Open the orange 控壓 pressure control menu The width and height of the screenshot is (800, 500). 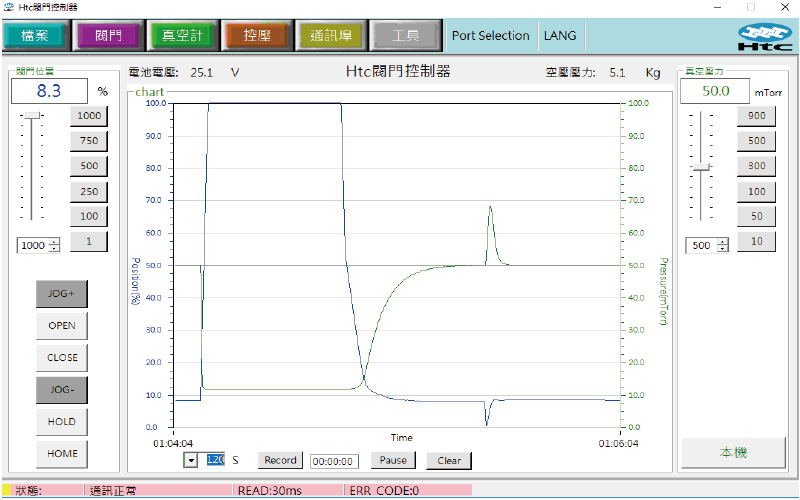click(x=257, y=35)
